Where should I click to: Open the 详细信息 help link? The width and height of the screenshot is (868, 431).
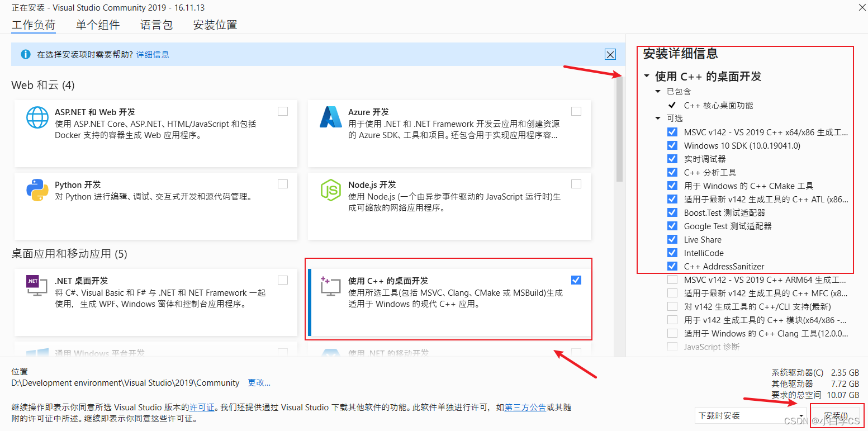[153, 55]
